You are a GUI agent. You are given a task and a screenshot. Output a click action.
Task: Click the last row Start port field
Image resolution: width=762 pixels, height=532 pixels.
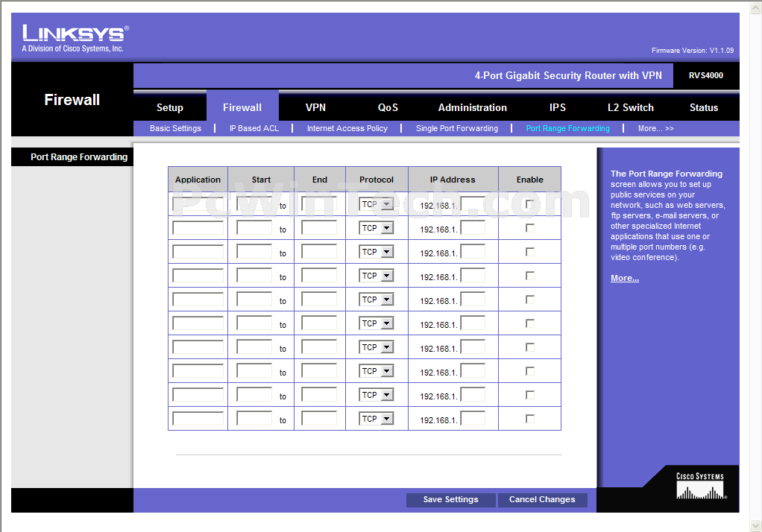click(254, 418)
